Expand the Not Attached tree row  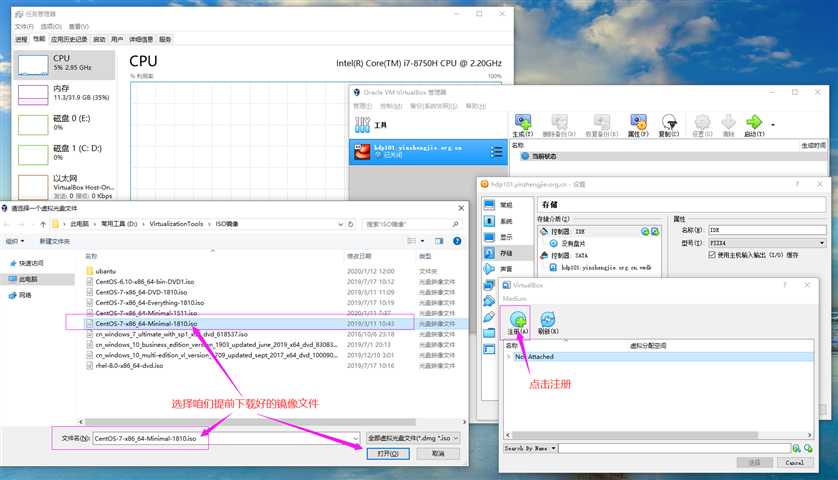tap(509, 357)
